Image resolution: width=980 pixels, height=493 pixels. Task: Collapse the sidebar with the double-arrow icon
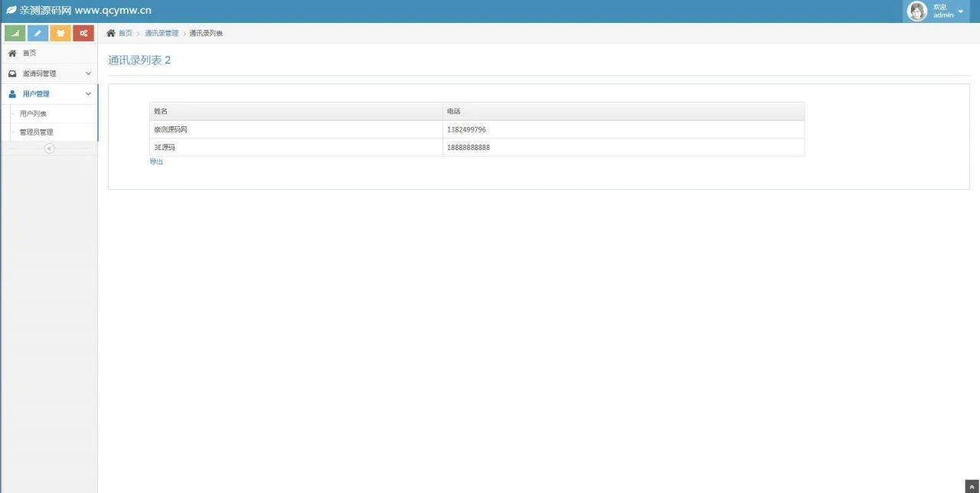coord(49,149)
